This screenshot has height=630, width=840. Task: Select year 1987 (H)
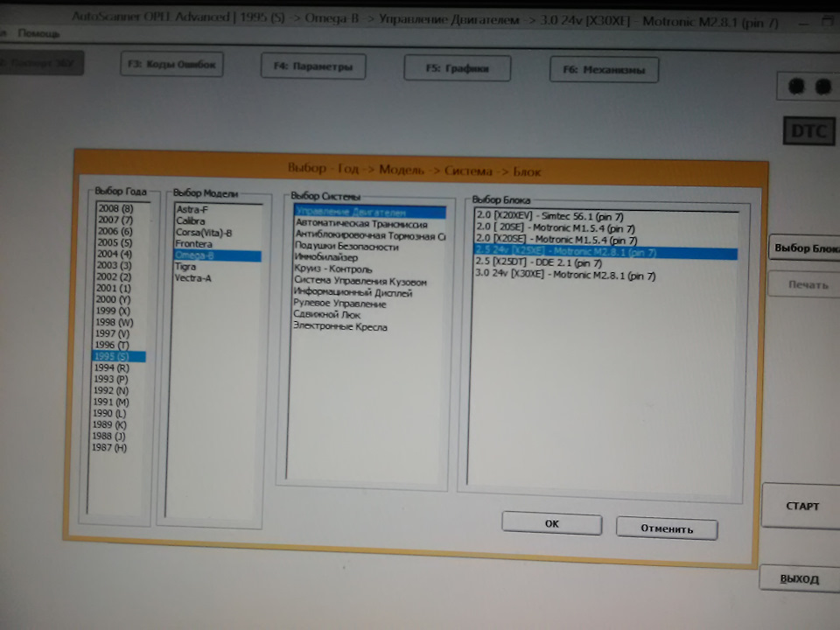click(108, 447)
